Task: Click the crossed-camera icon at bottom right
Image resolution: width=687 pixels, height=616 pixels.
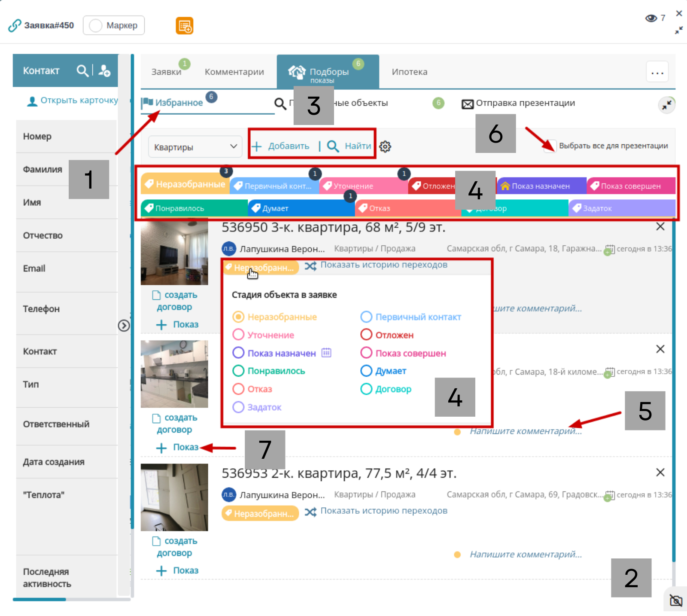Action: pyautogui.click(x=676, y=600)
